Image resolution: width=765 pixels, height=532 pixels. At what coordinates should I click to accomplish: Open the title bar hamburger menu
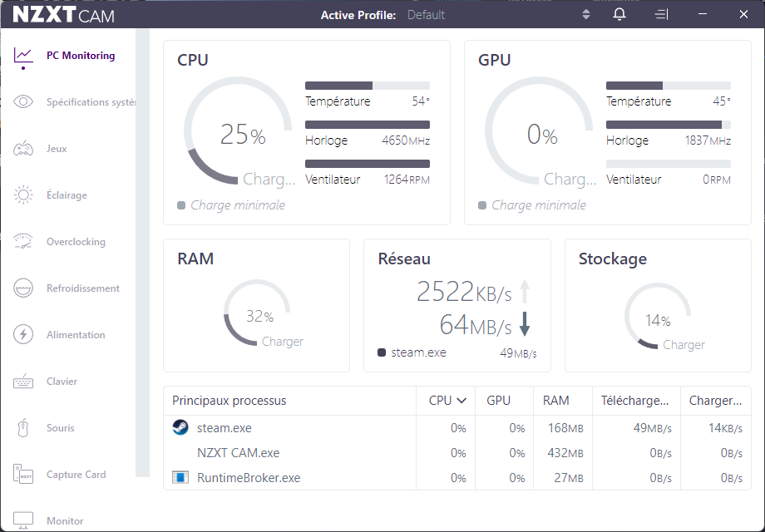661,15
